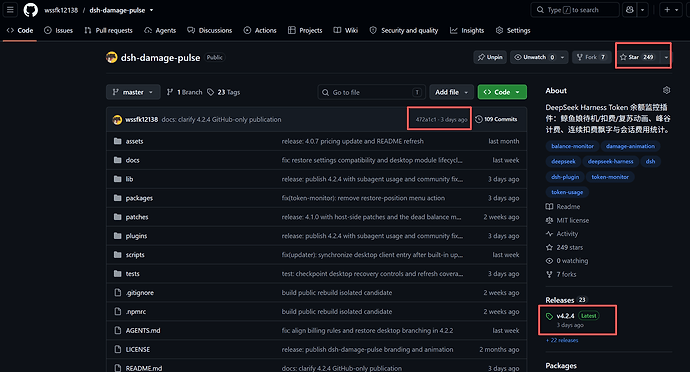Click the LICENSE file icon
The width and height of the screenshot is (690, 372).
point(117,350)
